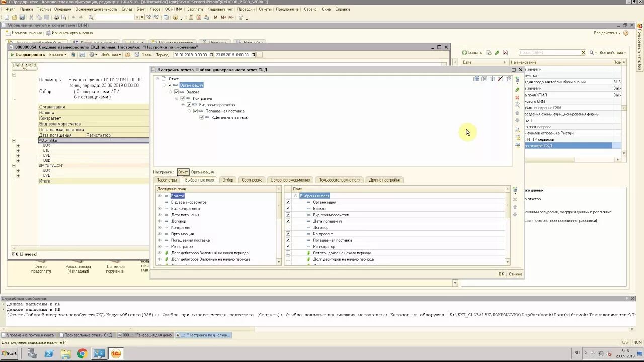Confirm settings with OK button
This screenshot has height=362, width=644.
pos(501,274)
